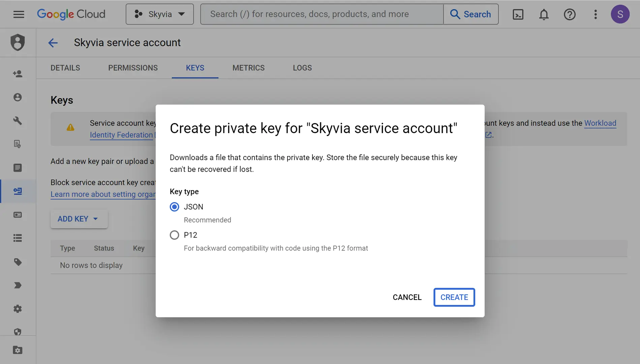Click the Google Cloud logo

71,14
